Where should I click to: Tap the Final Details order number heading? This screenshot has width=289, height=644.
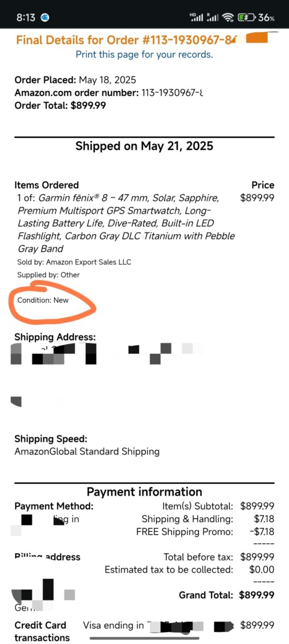pos(127,40)
